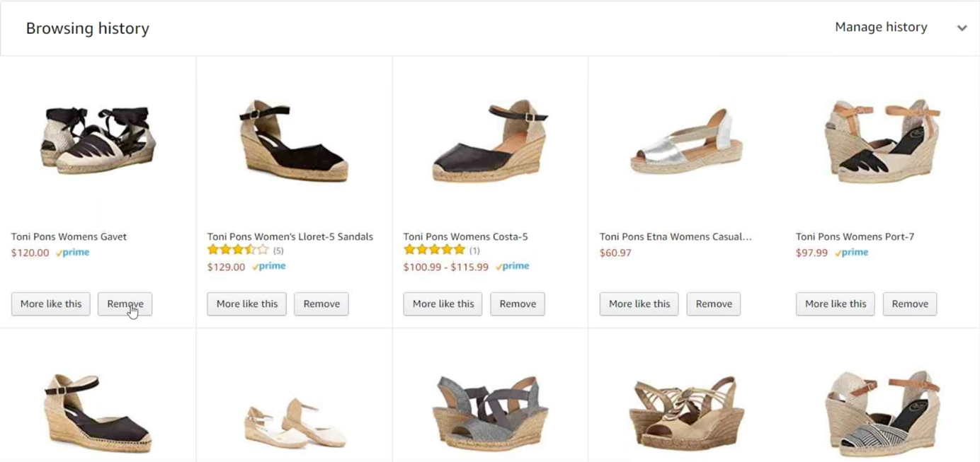Find more like the Costa-5 shoe
980x462 pixels.
pos(443,304)
